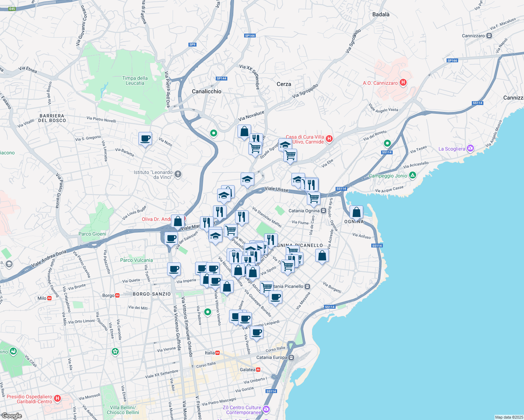Click the Campeggio Jonio campground marker
This screenshot has height=420, width=524.
click(412, 176)
